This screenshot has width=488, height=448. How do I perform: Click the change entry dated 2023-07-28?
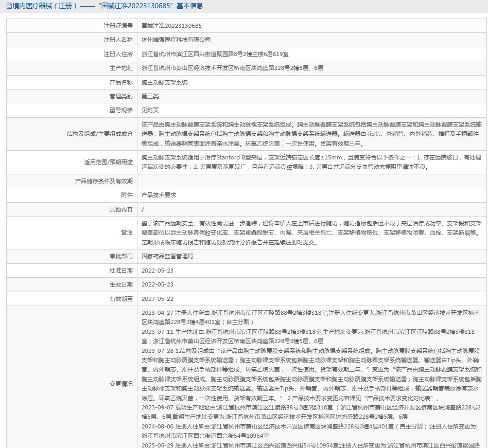coord(311,374)
